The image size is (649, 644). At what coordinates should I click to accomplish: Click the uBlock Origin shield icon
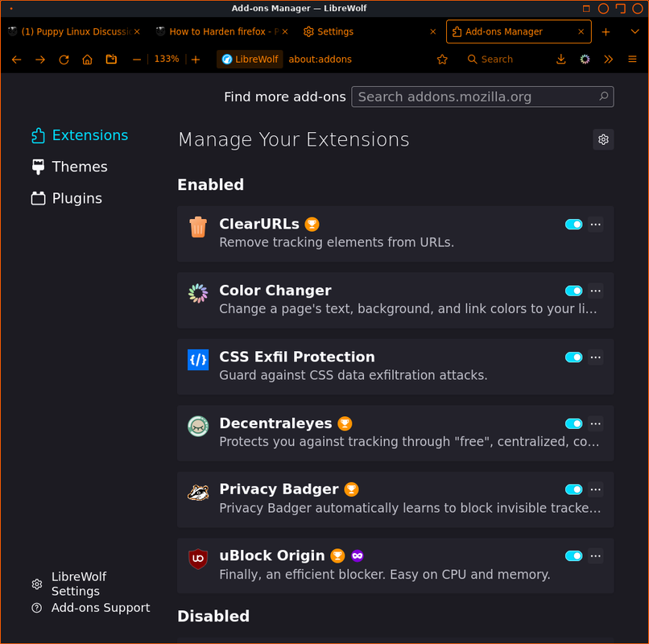click(198, 559)
